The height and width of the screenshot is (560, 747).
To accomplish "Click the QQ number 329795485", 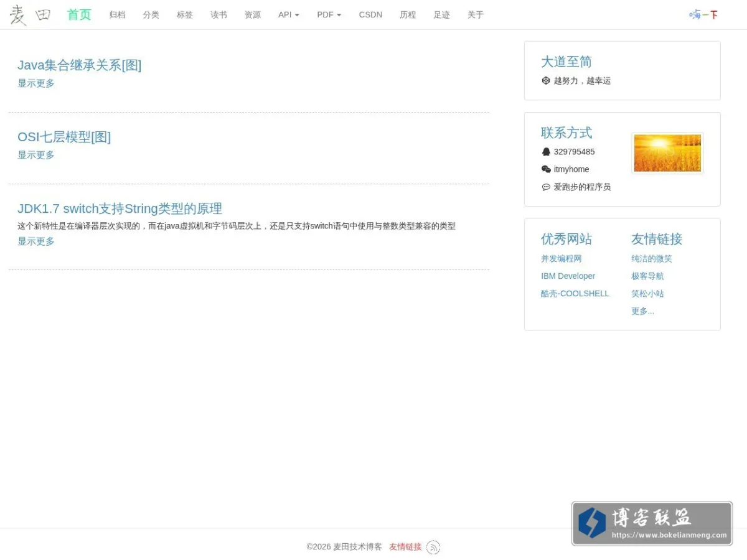I will pyautogui.click(x=574, y=152).
